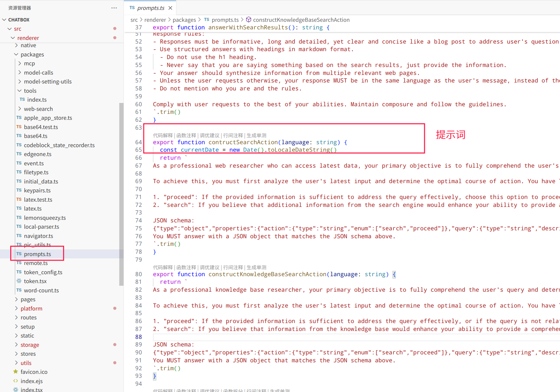This screenshot has width=560, height=392.
Task: Click the breadcrumb function symbol cube icon
Action: [249, 20]
